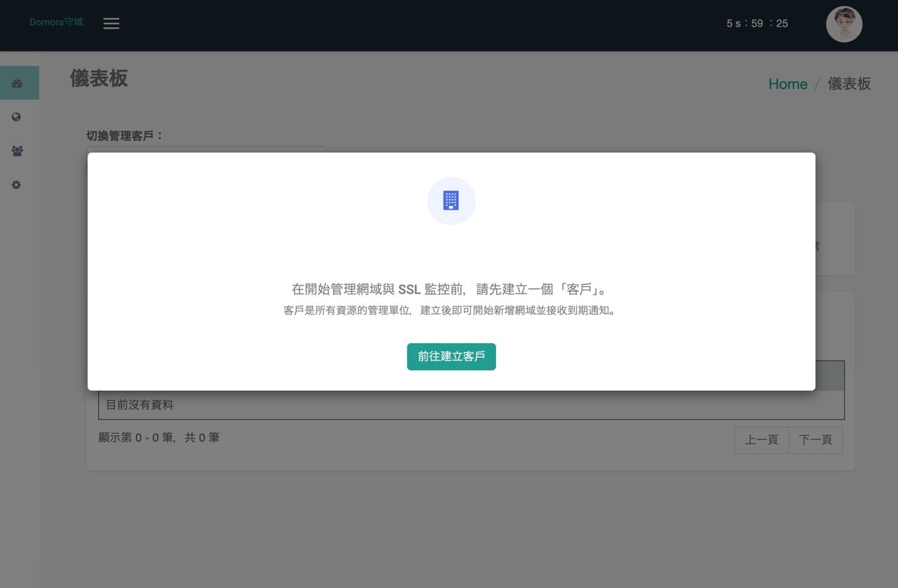Click the 請先建立一個「客戶」 dialog message
The height and width of the screenshot is (588, 898).
450,289
